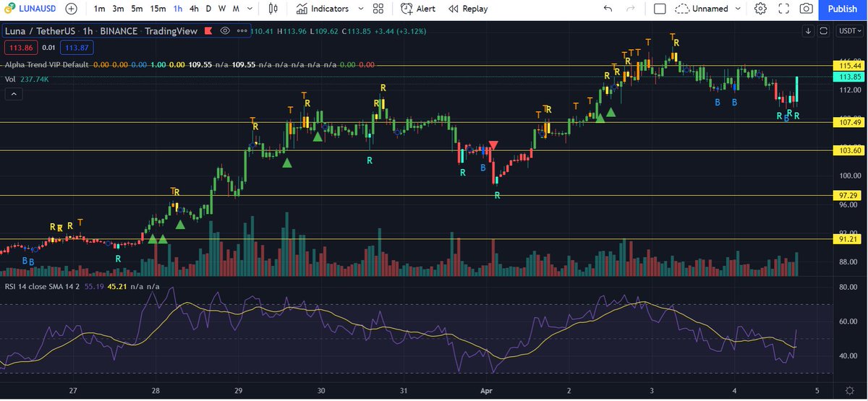Screen dimensions: 868x401
Task: Click the 107.49 horizontal line label
Action: pos(848,122)
